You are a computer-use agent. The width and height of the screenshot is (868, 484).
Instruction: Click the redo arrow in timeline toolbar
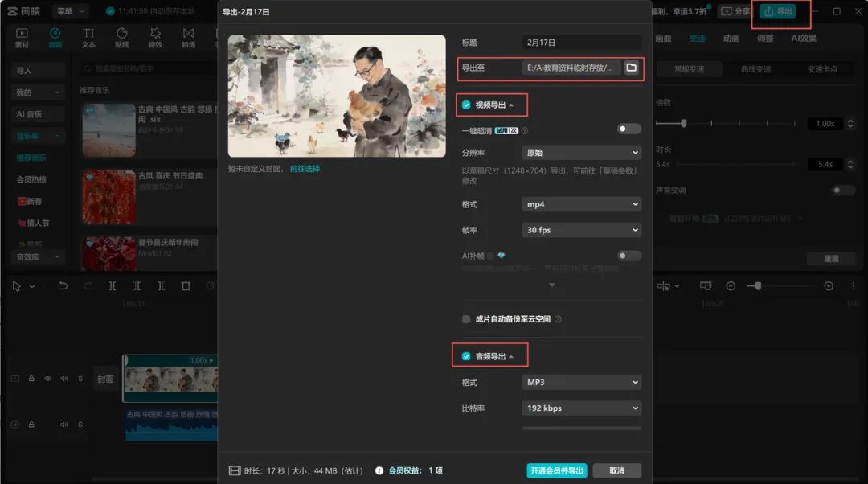coord(88,285)
